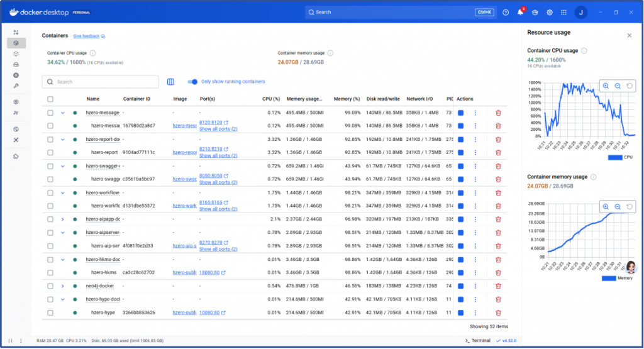The width and height of the screenshot is (644, 349).
Task: Expand the hzero-aipapp container group
Action: click(x=62, y=219)
